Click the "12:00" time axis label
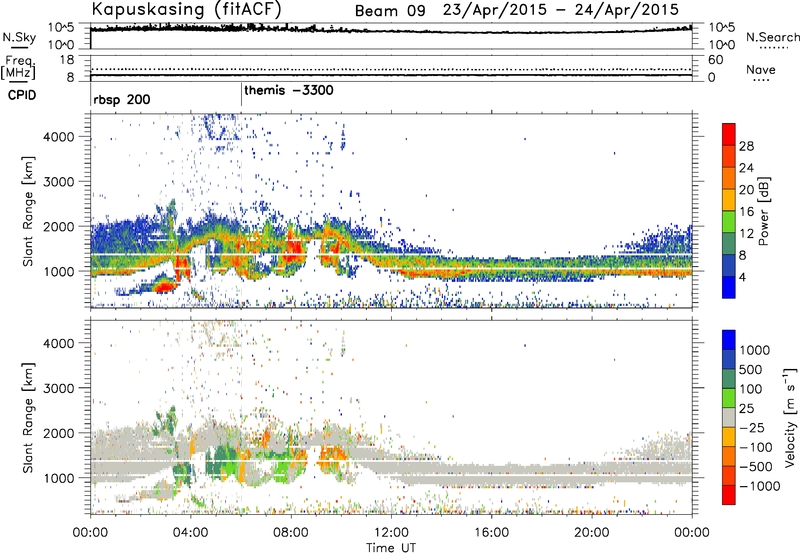 pyautogui.click(x=391, y=533)
